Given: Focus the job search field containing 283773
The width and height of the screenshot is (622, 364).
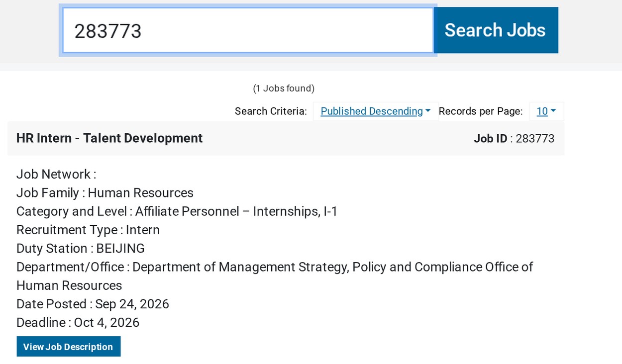Looking at the screenshot, I should [x=248, y=30].
